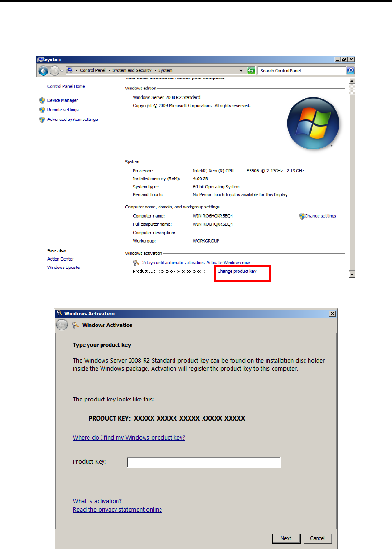The image size is (392, 549).
Task: Expand the arrow before System breadcrumb
Action: coord(155,70)
